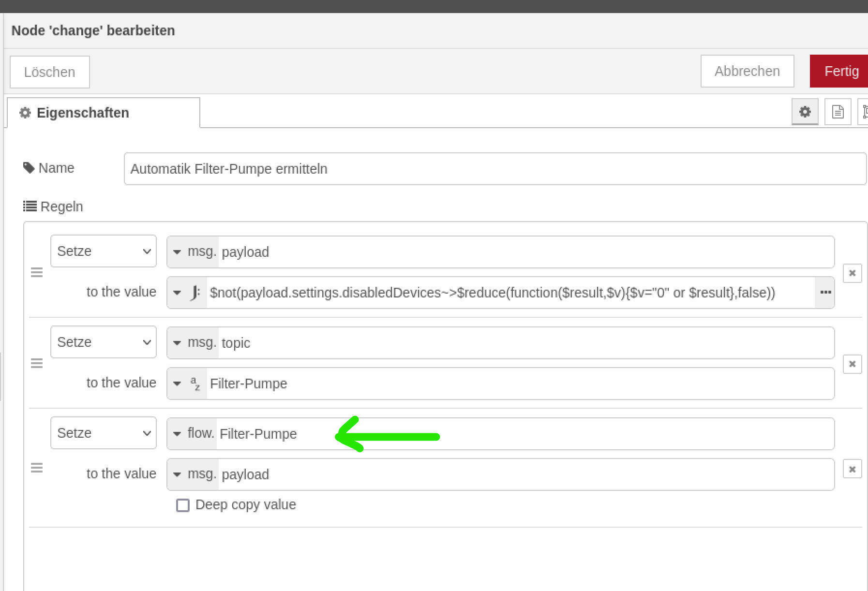This screenshot has height=591, width=868.
Task: Open node description document icon
Action: click(x=838, y=112)
